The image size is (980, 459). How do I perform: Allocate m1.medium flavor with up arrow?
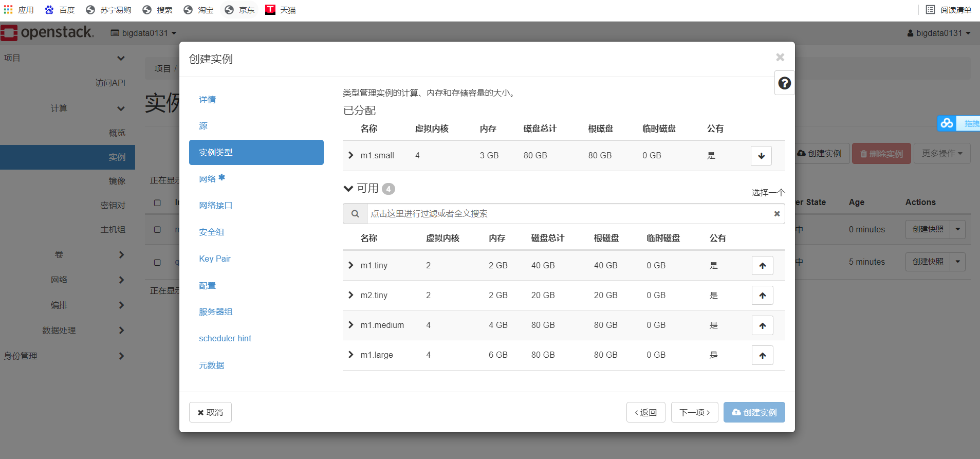762,325
